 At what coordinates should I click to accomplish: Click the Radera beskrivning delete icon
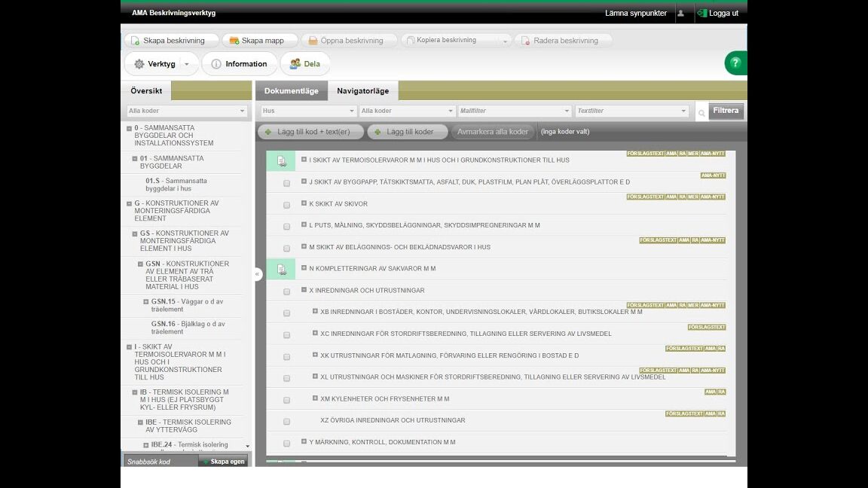(x=525, y=41)
